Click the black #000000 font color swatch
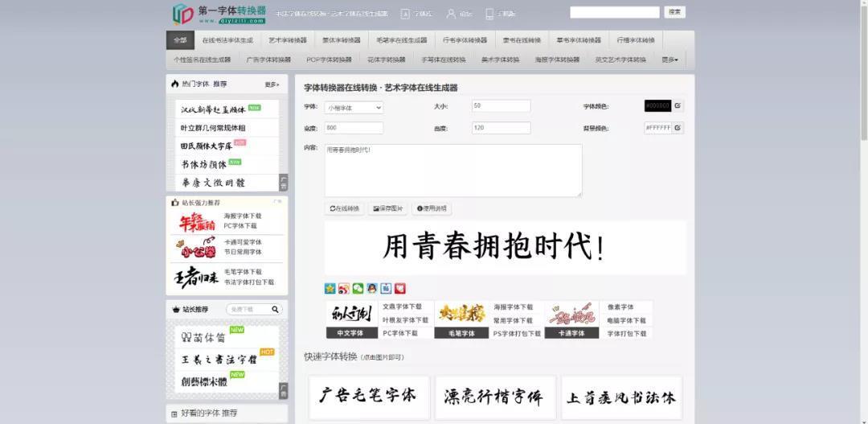This screenshot has width=868, height=424. tap(657, 105)
